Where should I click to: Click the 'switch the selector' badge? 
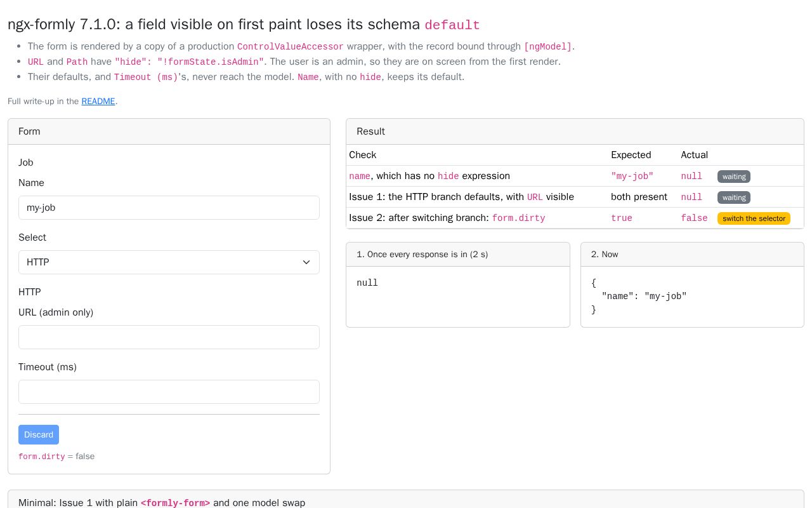(x=754, y=218)
